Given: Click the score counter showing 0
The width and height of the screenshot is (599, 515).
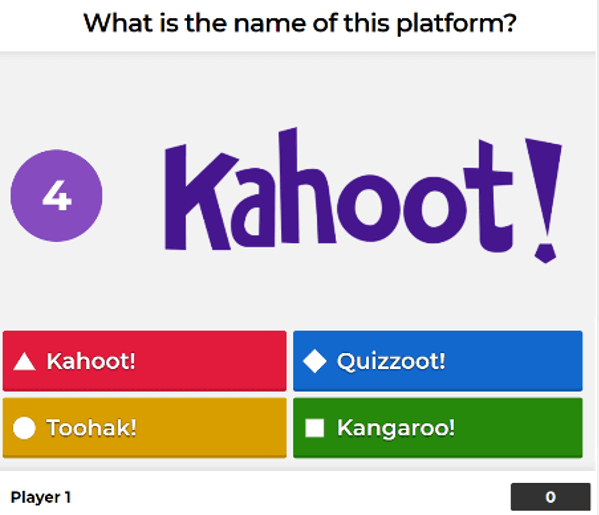Looking at the screenshot, I should [550, 497].
